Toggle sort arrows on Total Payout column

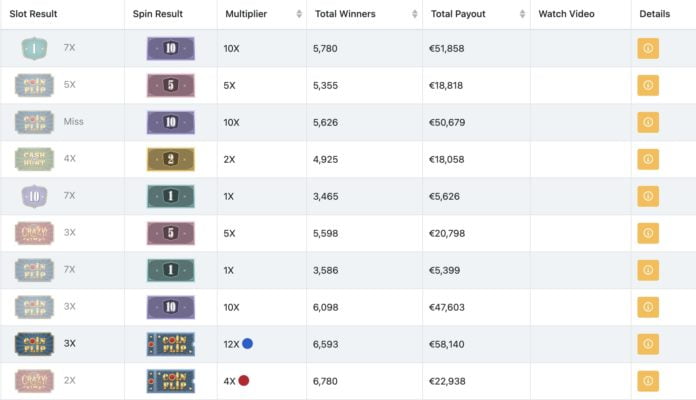click(x=520, y=15)
